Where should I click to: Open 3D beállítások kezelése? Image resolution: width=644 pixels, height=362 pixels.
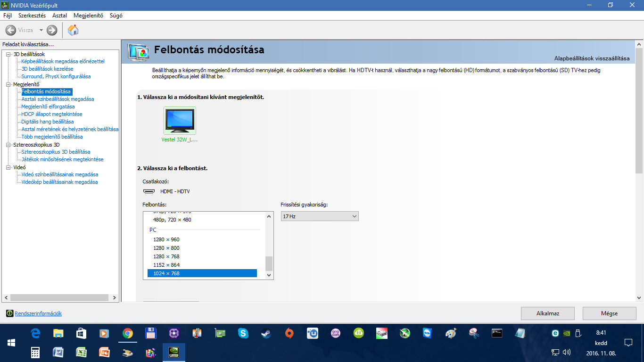click(47, 69)
